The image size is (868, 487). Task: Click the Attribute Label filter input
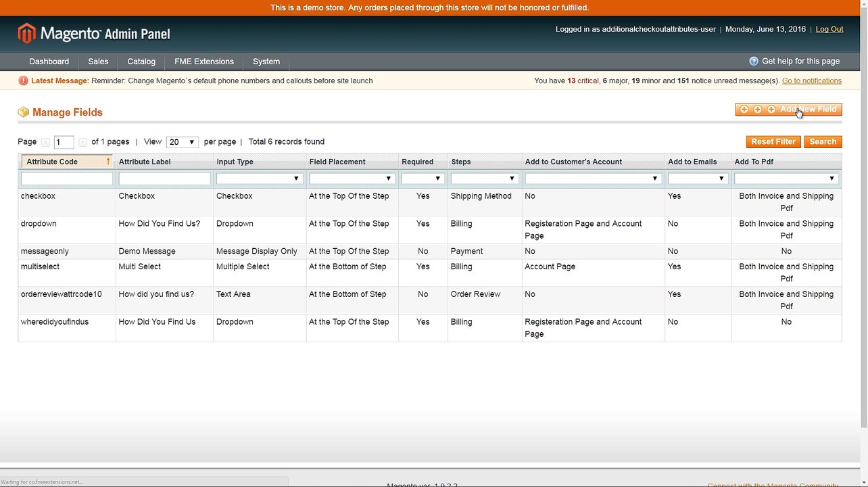[x=164, y=179]
